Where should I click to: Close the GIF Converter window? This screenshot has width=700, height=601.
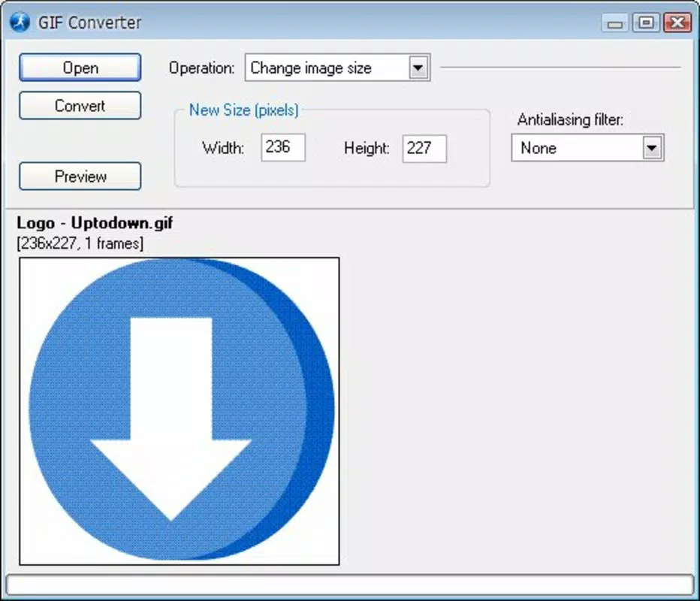click(677, 23)
